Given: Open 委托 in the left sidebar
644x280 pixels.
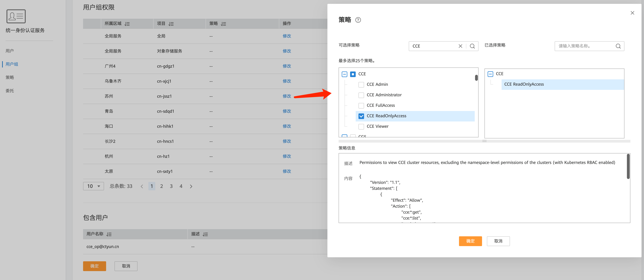Looking at the screenshot, I should point(10,91).
